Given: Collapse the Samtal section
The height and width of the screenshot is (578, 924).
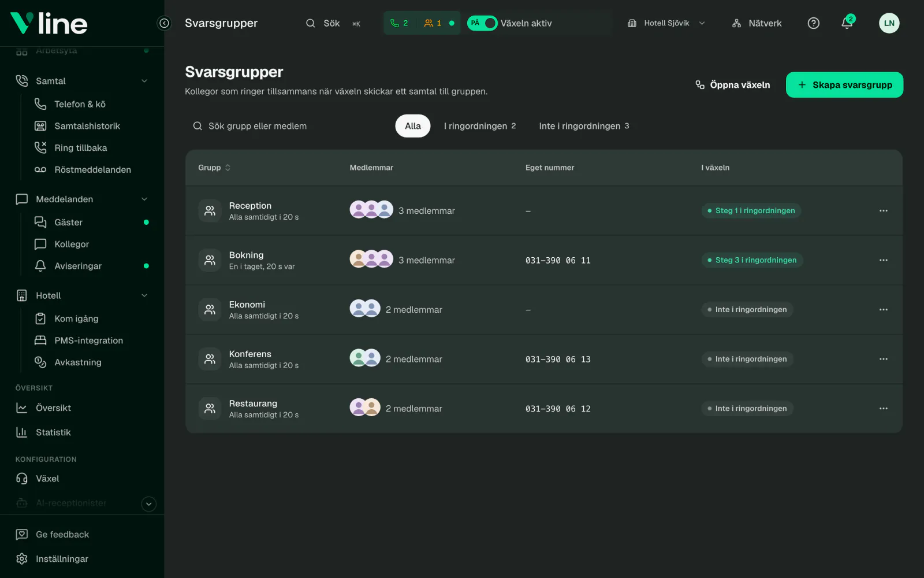Looking at the screenshot, I should tap(144, 81).
